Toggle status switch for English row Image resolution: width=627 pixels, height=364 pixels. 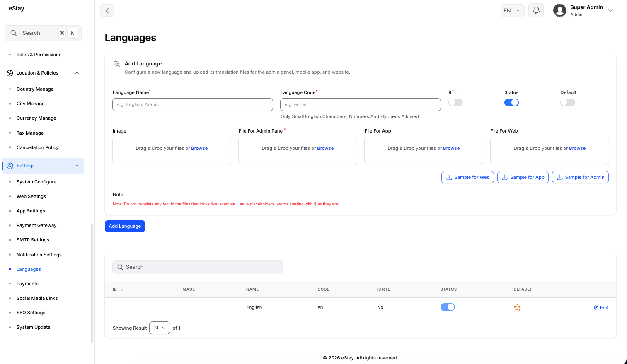click(448, 307)
